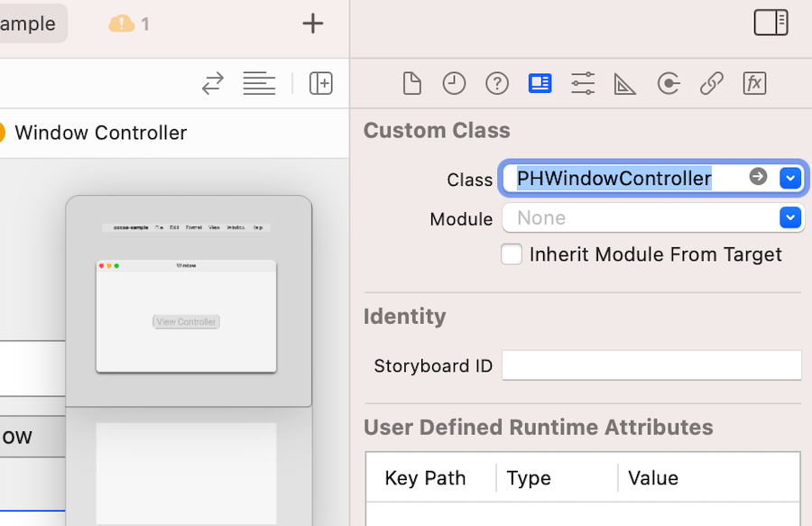Viewport: 812px width, 526px height.
Task: Click the Storyboard ID text field
Action: (651, 365)
